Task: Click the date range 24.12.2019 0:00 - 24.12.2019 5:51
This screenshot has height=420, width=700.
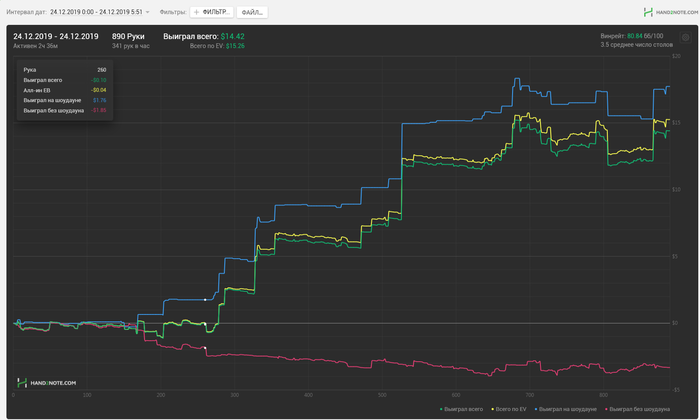Action: [96, 12]
